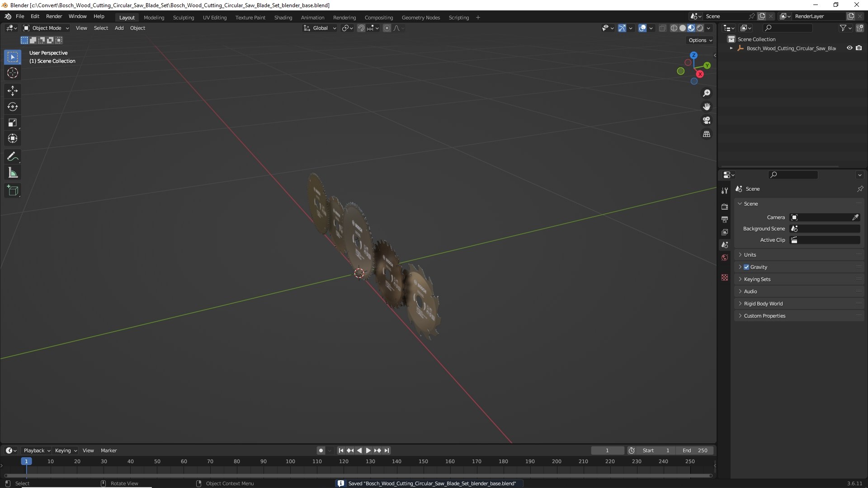Play the animation forward
Screen dimensions: 868x488
368,450
